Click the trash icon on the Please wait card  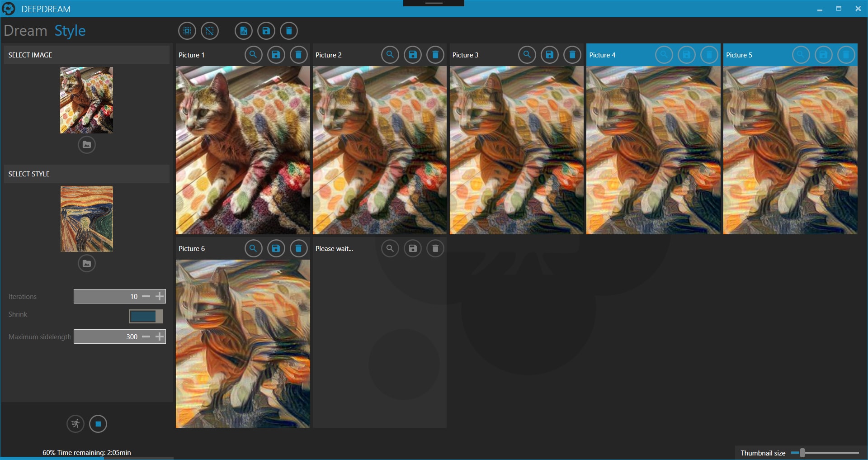pos(435,248)
